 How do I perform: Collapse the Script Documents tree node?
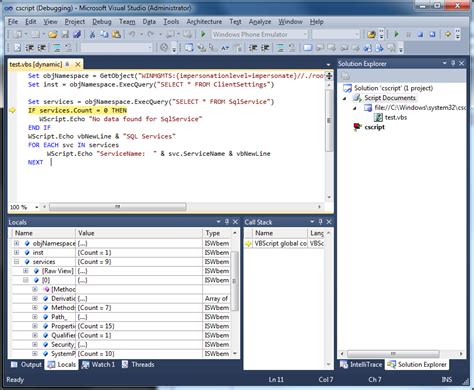pos(345,98)
